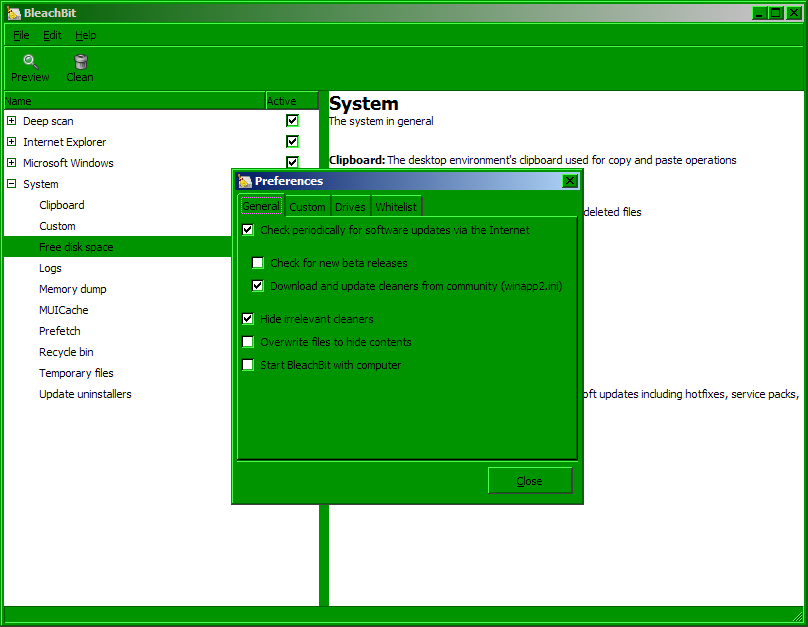Select the Microsoft Windows row label
This screenshot has height=627, width=808.
coord(69,163)
